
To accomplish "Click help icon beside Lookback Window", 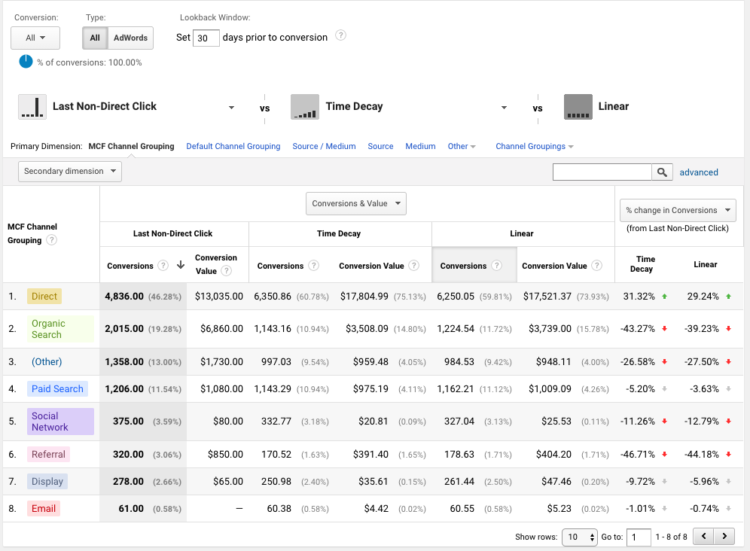I will click(x=341, y=36).
